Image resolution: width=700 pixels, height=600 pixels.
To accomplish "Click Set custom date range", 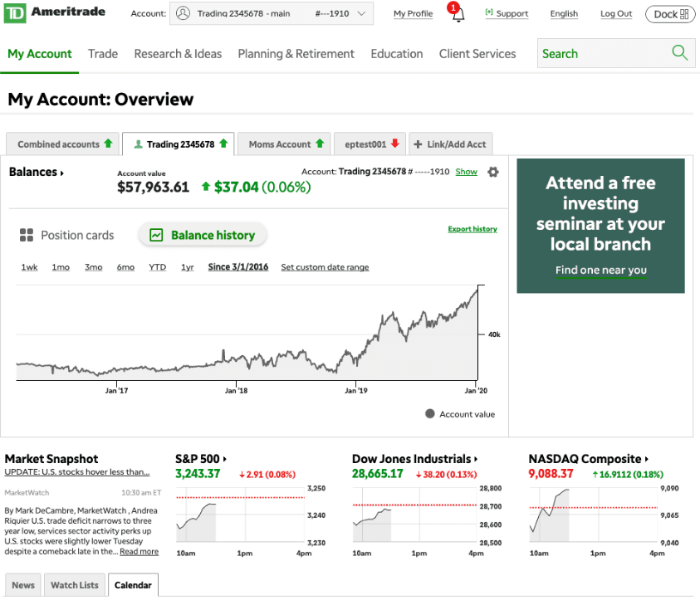I will click(x=325, y=267).
